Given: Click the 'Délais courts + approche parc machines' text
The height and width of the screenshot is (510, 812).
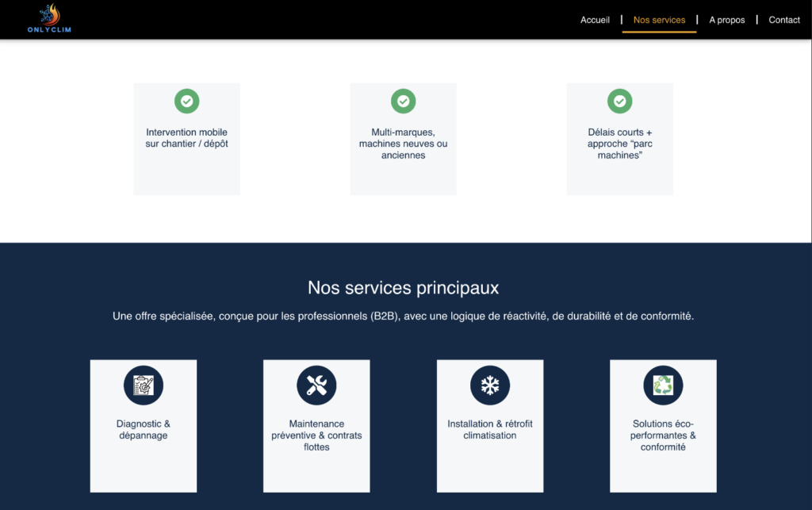Looking at the screenshot, I should 619,144.
